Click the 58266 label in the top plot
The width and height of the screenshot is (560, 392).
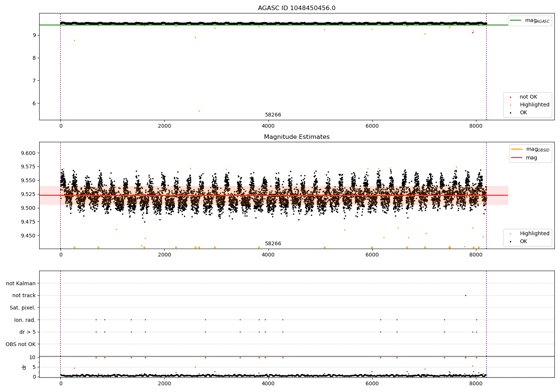pos(273,115)
